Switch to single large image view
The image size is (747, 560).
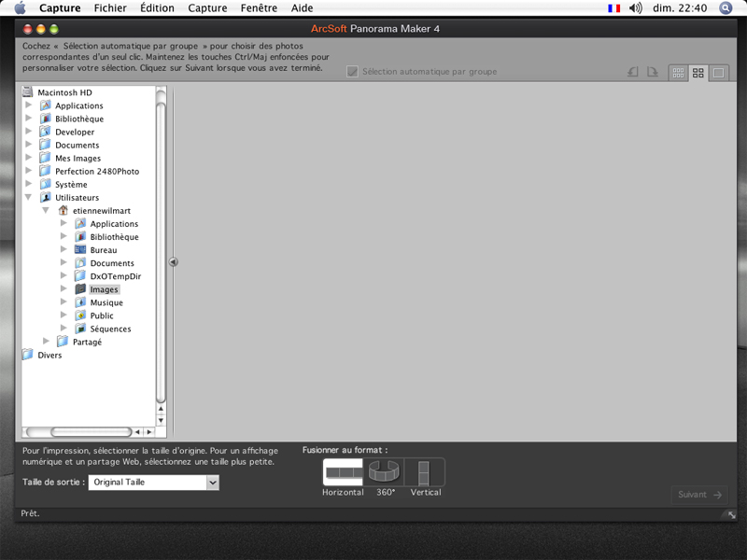[x=718, y=73]
